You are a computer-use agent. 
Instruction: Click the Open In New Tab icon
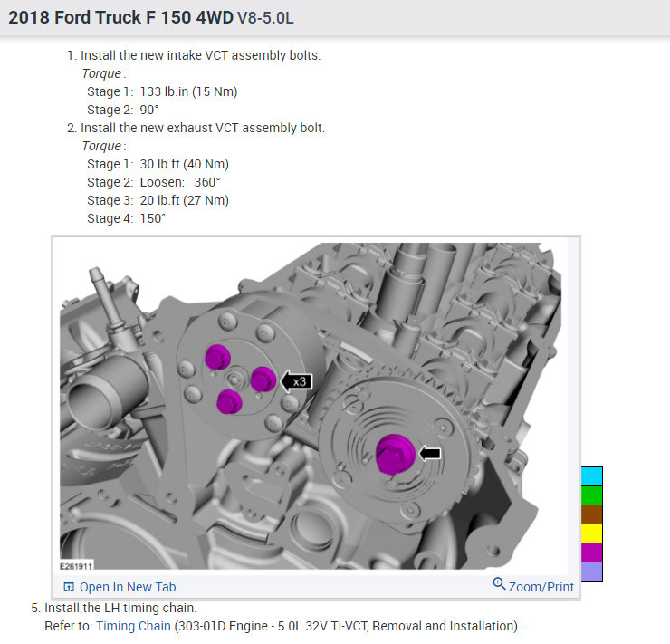coord(69,586)
